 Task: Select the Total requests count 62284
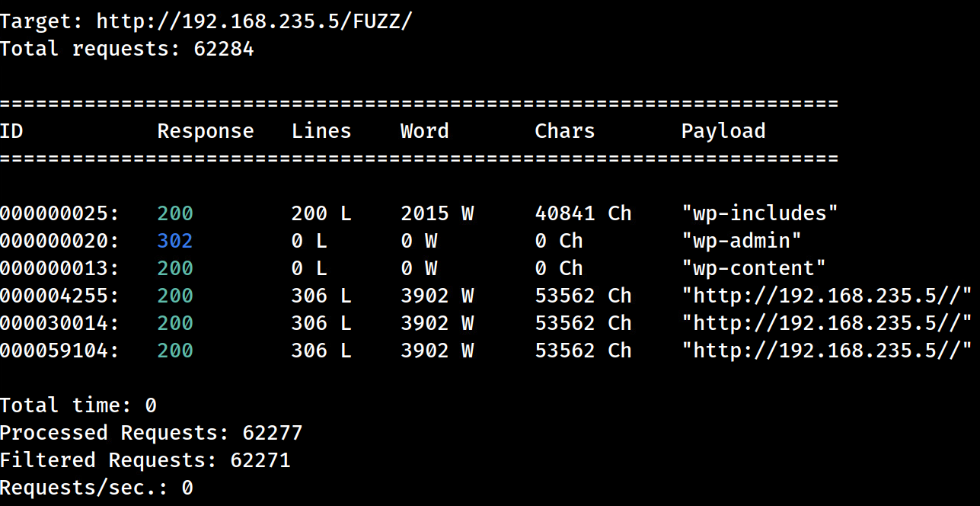click(x=224, y=48)
